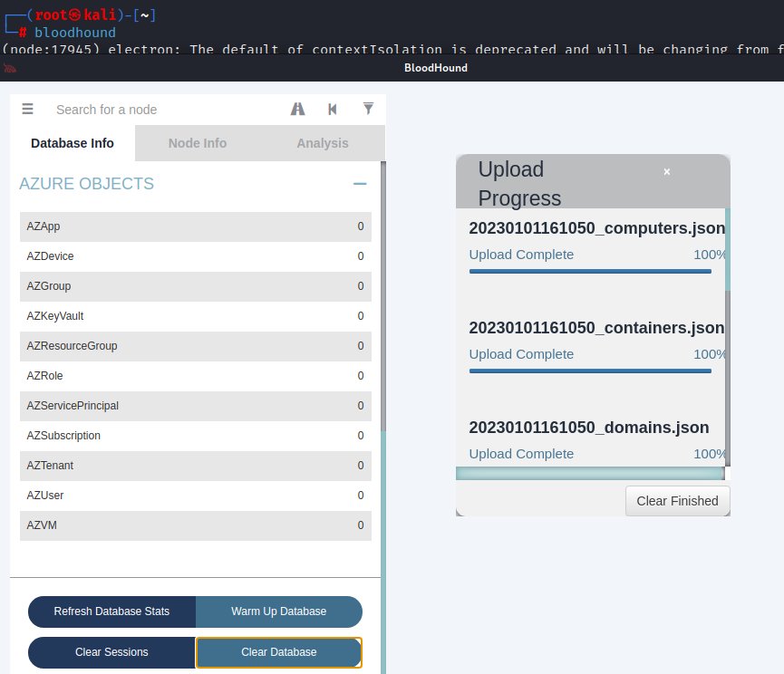This screenshot has height=674, width=784.
Task: Select the AZGroup row
Action: coord(196,286)
